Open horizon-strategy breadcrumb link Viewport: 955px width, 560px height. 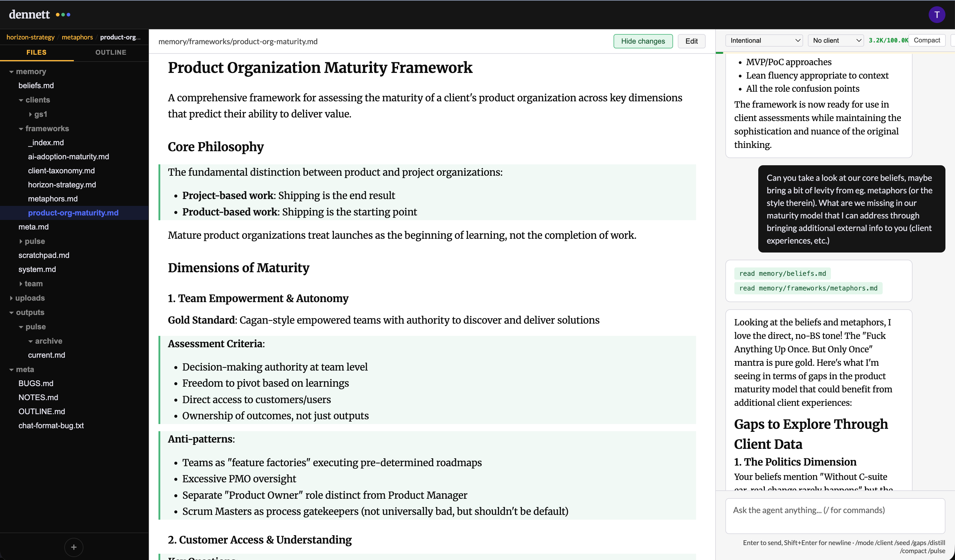[x=30, y=37]
